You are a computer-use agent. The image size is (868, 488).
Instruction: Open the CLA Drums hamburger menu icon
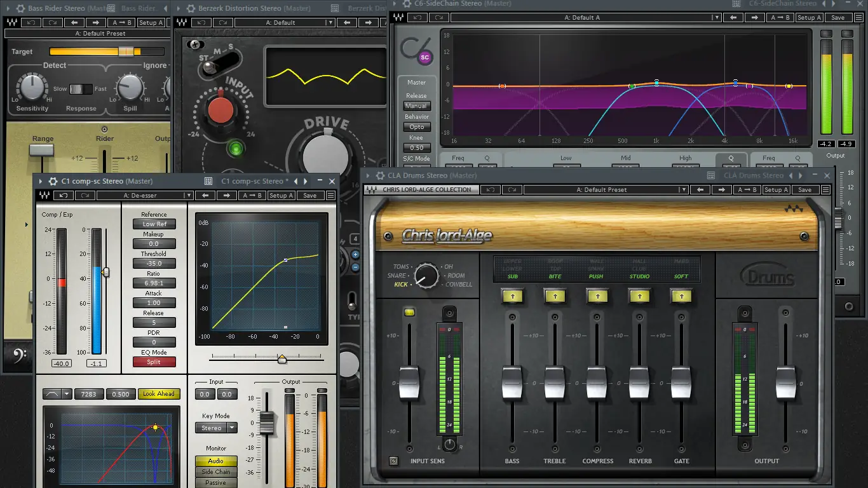tap(825, 189)
